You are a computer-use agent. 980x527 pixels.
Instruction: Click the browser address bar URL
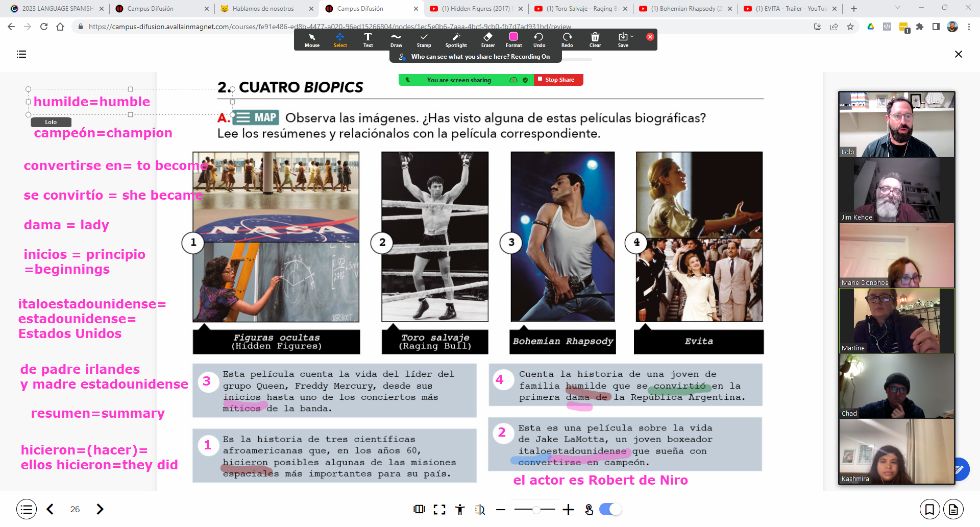point(330,27)
